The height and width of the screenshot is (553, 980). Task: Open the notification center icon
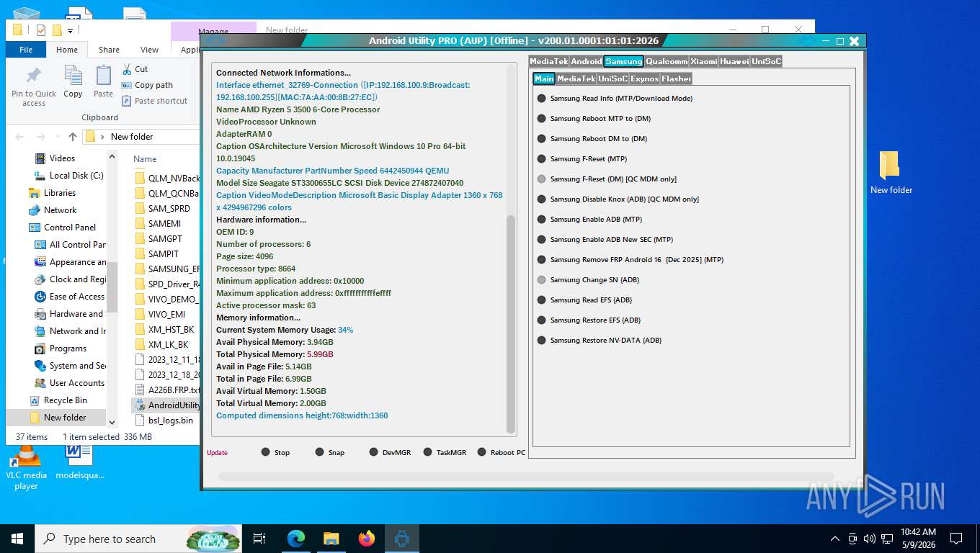[956, 539]
